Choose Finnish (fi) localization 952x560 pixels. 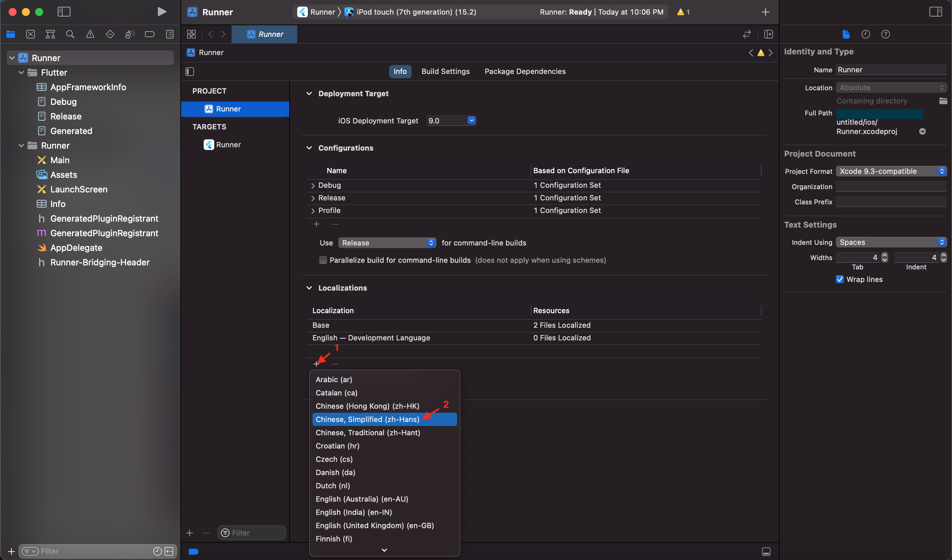coord(384,539)
